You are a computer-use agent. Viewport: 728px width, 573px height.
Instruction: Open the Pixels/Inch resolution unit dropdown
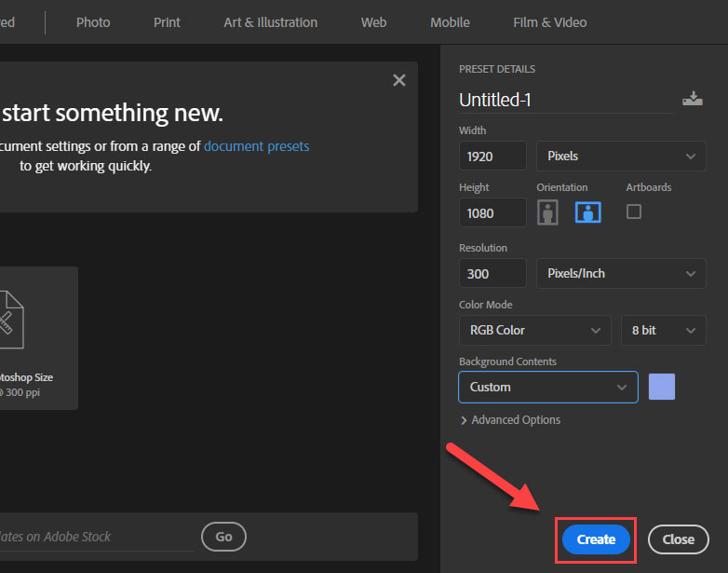pos(620,274)
